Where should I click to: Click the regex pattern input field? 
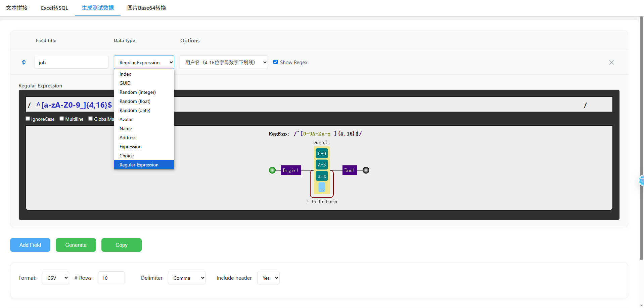pyautogui.click(x=319, y=105)
